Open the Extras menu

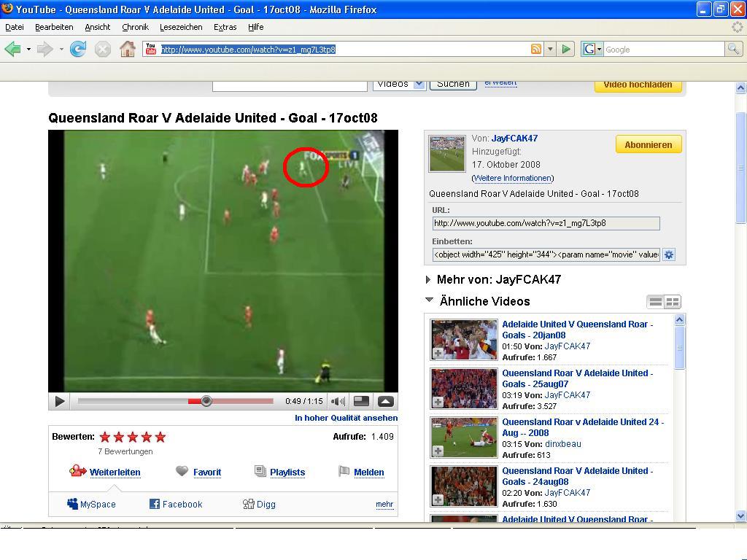[x=225, y=27]
